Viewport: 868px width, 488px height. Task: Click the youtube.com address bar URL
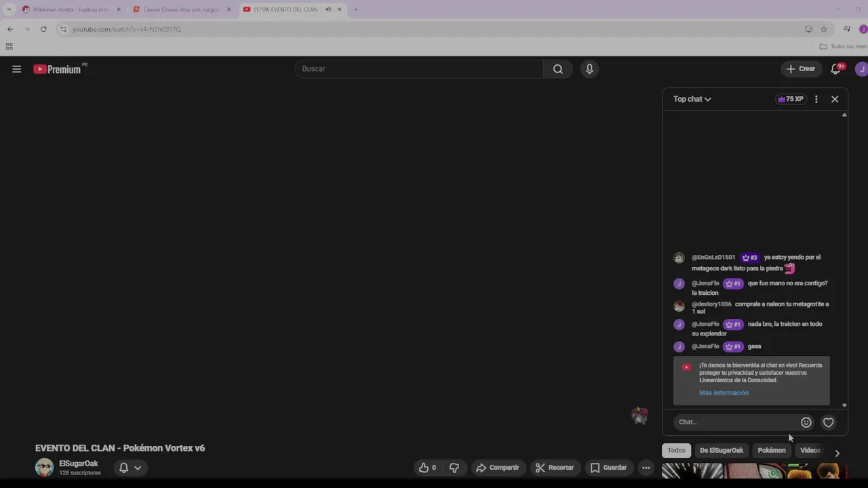click(127, 29)
